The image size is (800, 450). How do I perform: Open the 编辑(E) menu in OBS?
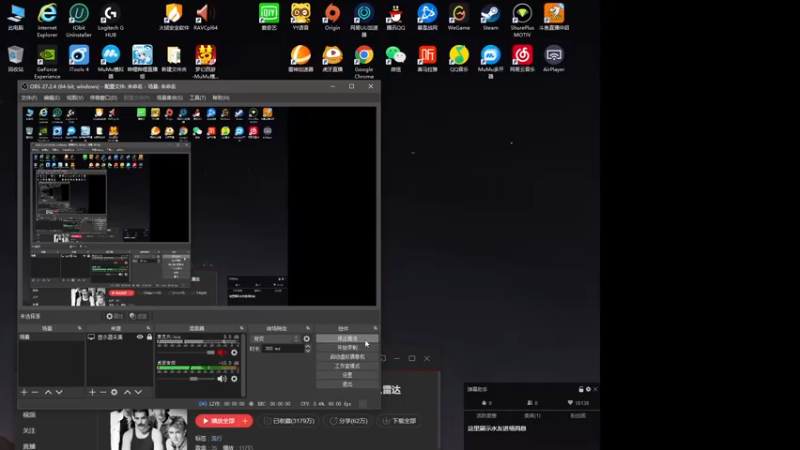52,97
